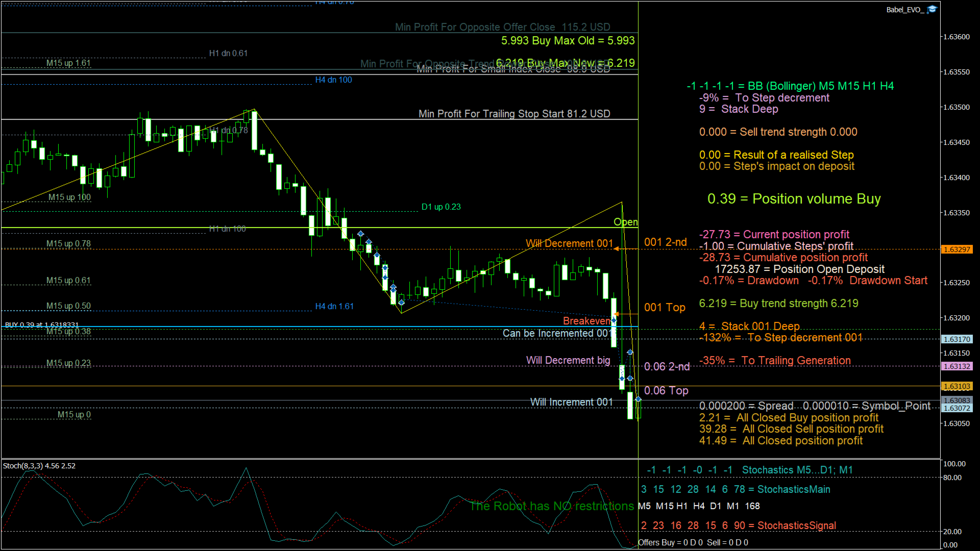This screenshot has width=980, height=551.
Task: Select the light blue 1.63170 price tag
Action: (957, 339)
